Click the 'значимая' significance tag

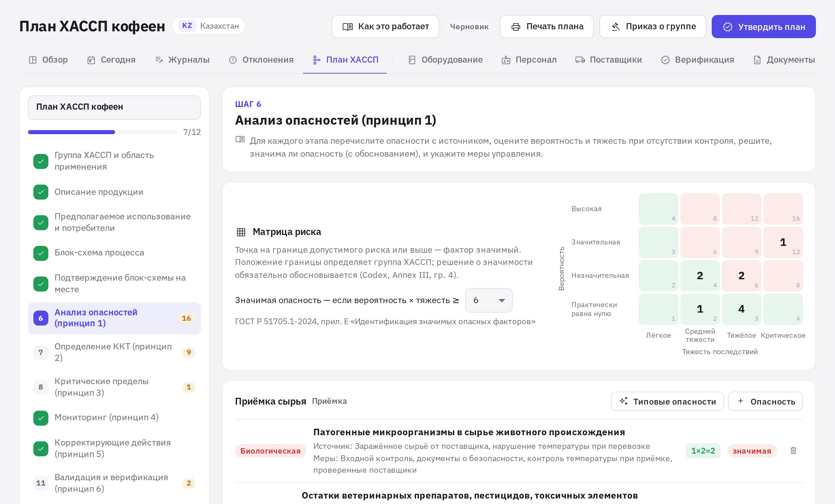[x=752, y=451]
